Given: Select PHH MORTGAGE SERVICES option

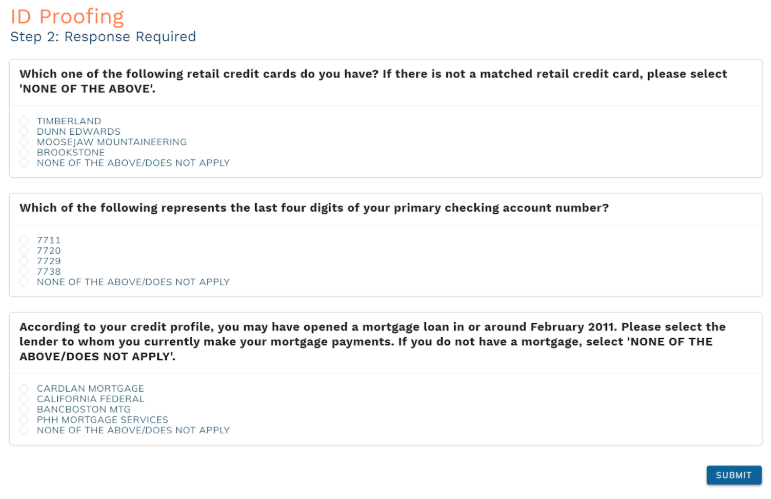Looking at the screenshot, I should [x=24, y=420].
